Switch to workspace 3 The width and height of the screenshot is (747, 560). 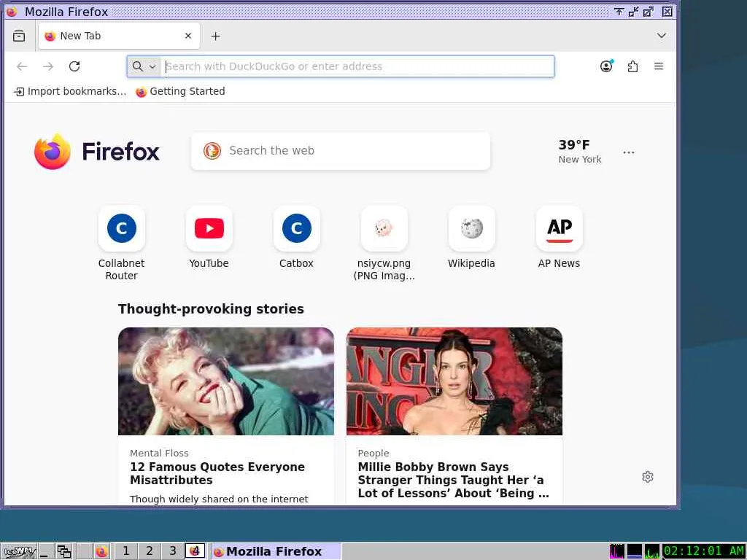click(172, 551)
